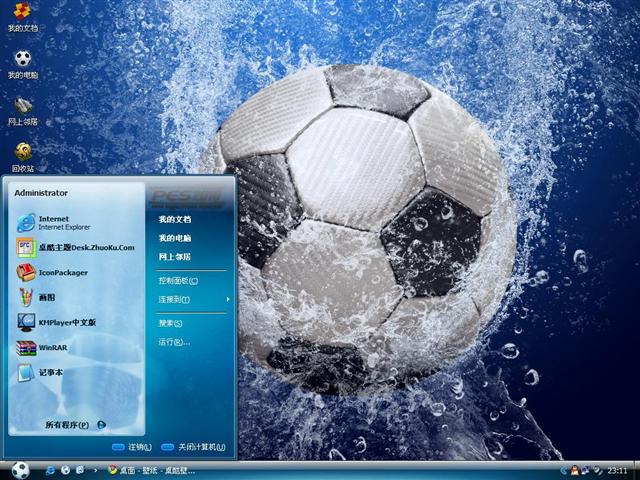Expand the 连接到(T) submenu arrow
640x480 pixels.
[x=228, y=300]
